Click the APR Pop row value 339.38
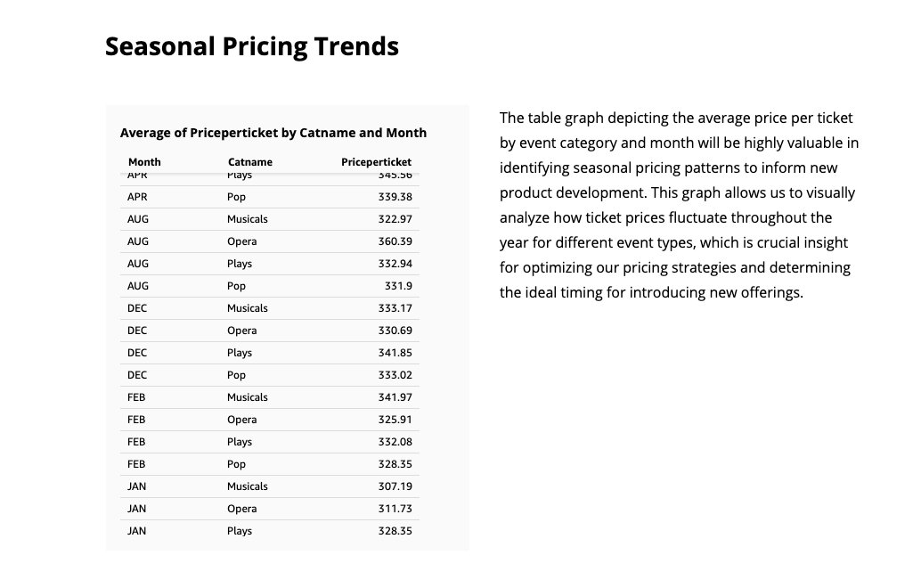This screenshot has height=588, width=921. point(395,197)
